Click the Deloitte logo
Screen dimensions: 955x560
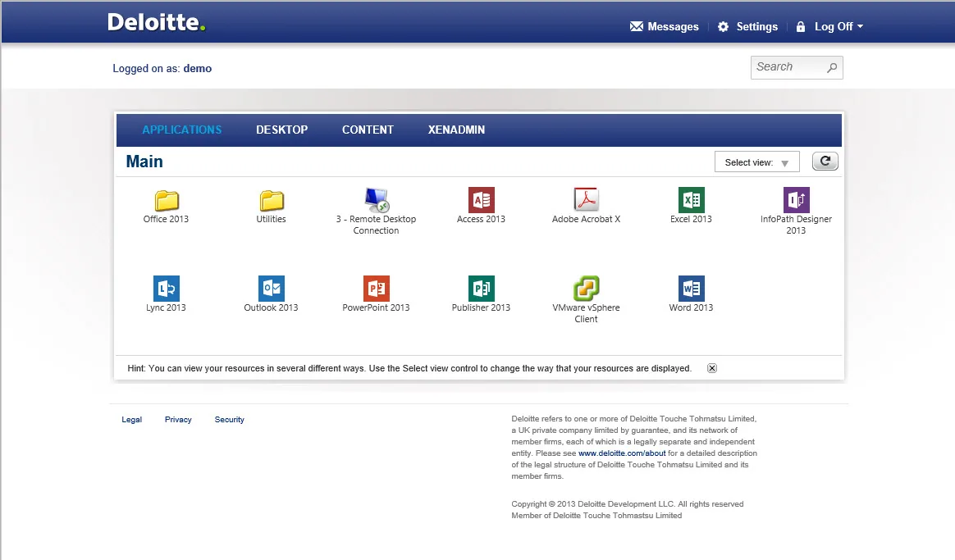157,22
